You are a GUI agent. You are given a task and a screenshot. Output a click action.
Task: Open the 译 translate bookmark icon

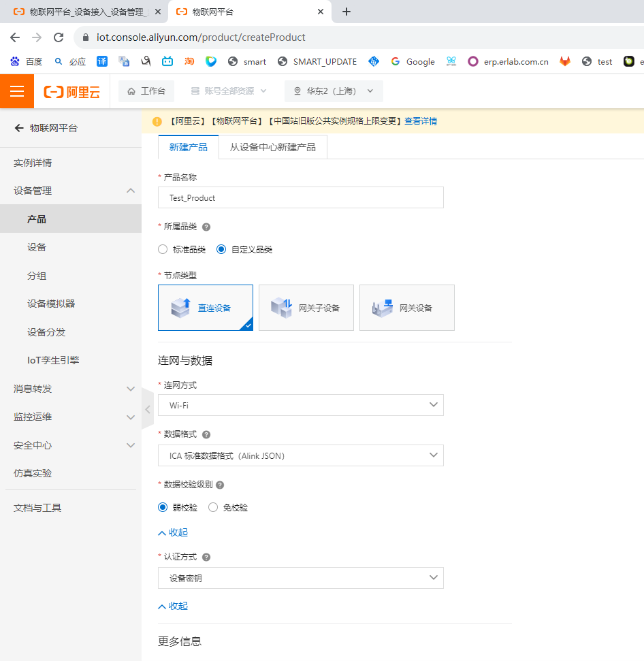(102, 61)
